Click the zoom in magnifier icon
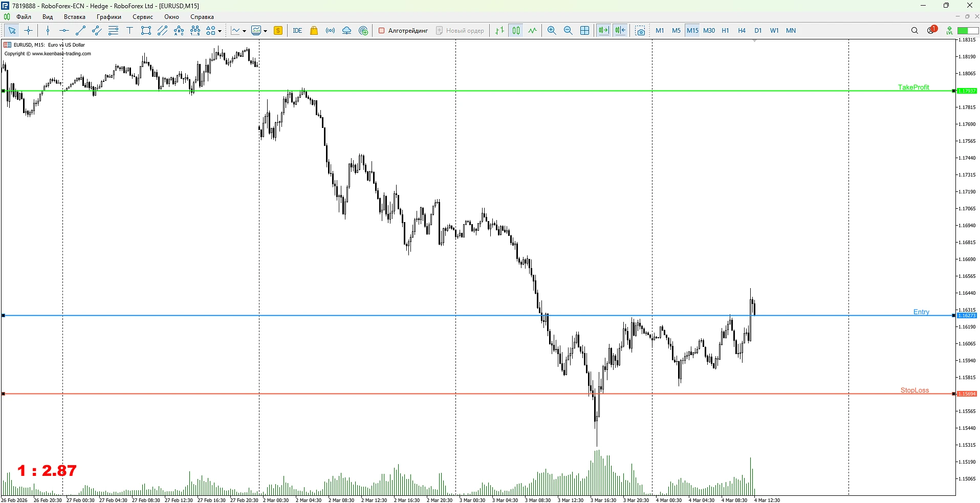This screenshot has height=503, width=980. coord(552,31)
